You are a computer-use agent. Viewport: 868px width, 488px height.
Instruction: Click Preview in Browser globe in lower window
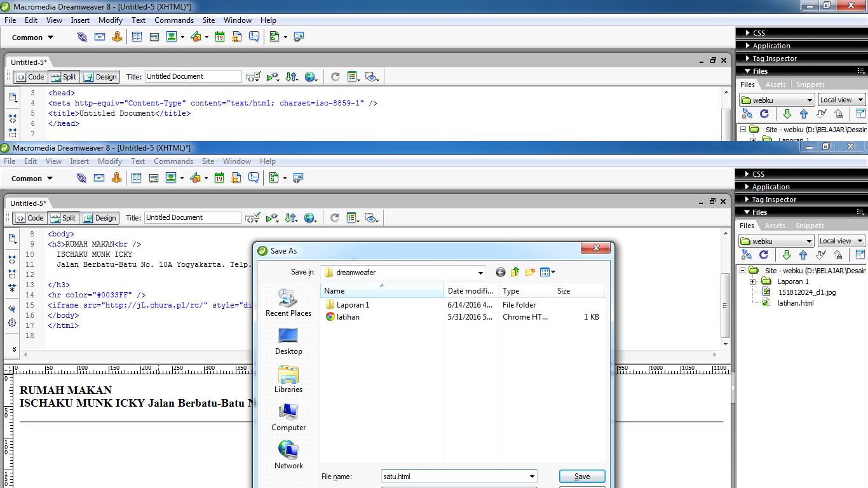coord(310,218)
